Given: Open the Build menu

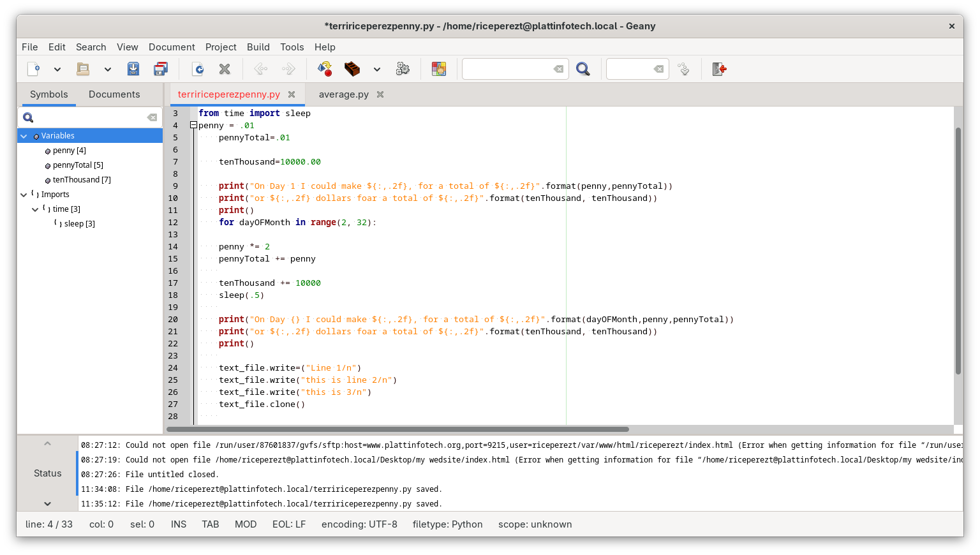Looking at the screenshot, I should (258, 47).
